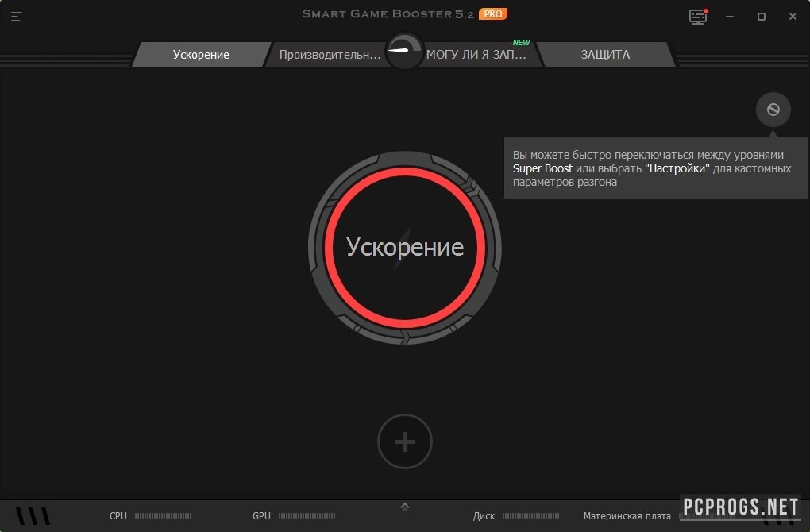Click the speedometer gauge icon between tabs
Screen dimensions: 810x532
click(405, 52)
